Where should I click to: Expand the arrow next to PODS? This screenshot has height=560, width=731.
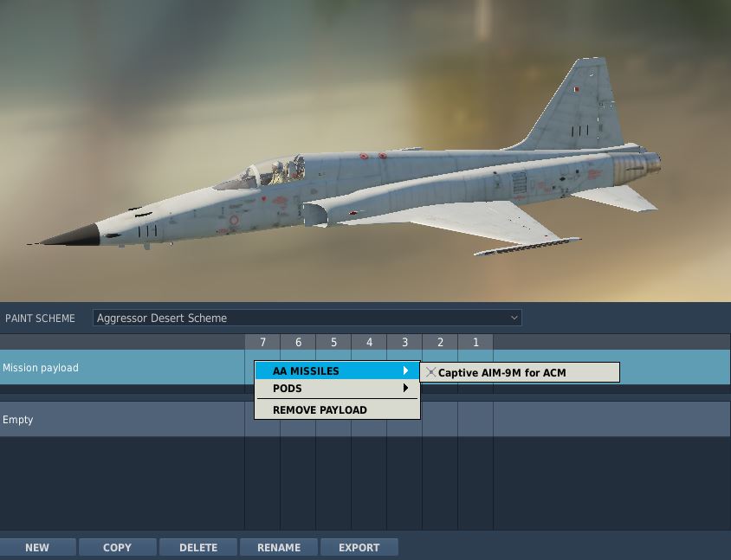405,388
